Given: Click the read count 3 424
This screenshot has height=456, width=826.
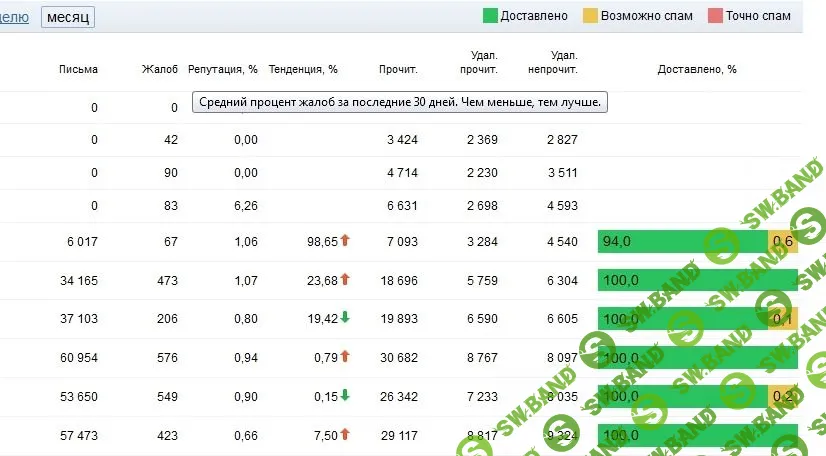Looking at the screenshot, I should (x=402, y=140).
